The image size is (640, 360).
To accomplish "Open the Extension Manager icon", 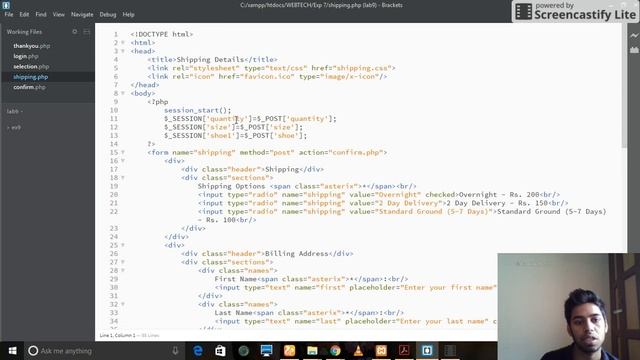I will pyautogui.click(x=634, y=50).
